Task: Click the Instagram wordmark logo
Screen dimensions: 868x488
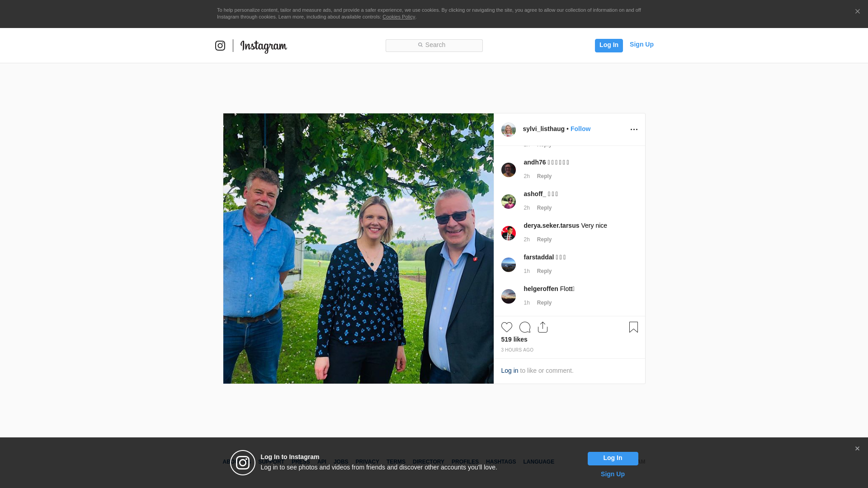Action: (x=264, y=47)
